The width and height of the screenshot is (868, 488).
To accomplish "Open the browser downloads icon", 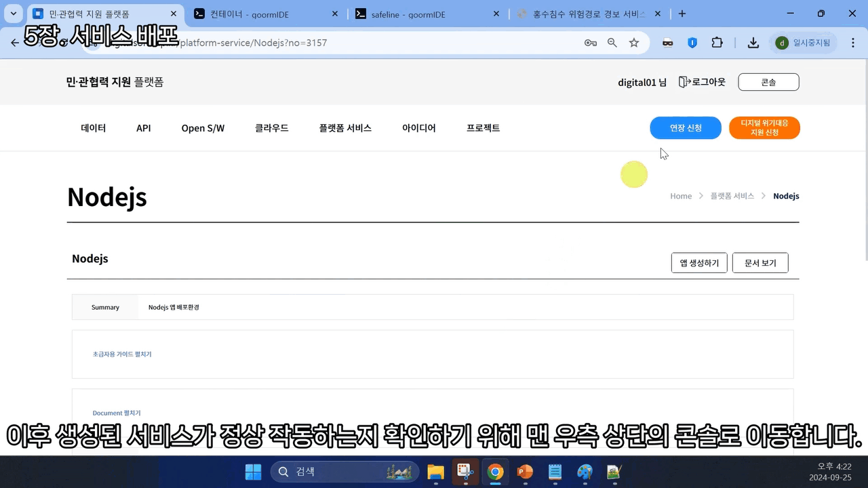I will click(753, 43).
